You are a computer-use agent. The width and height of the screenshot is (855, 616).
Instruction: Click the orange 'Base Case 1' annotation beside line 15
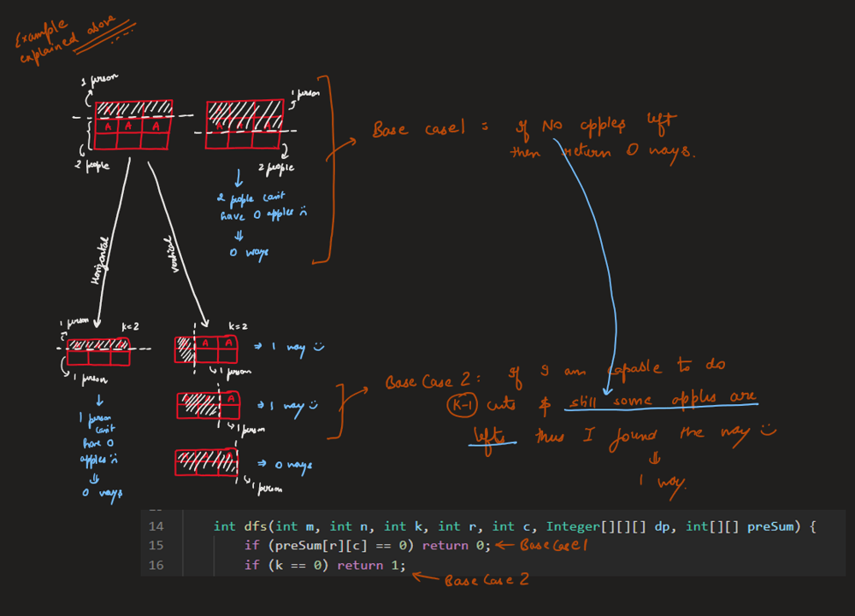click(556, 545)
